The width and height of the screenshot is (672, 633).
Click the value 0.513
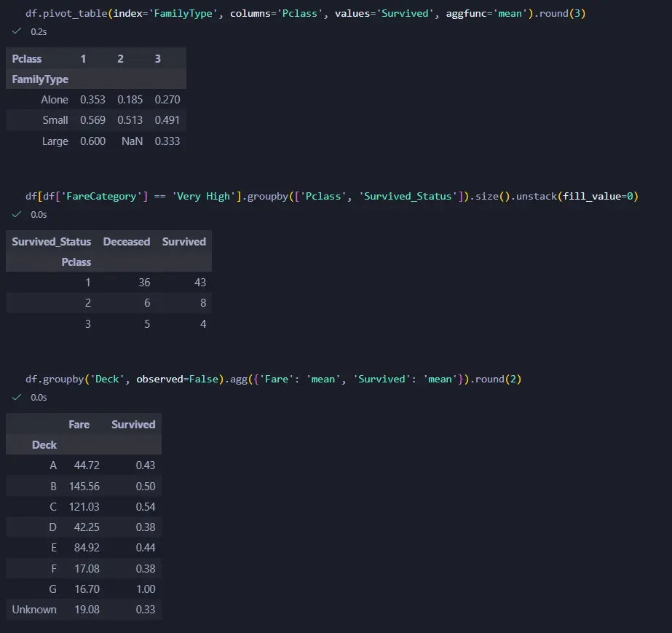coord(130,120)
